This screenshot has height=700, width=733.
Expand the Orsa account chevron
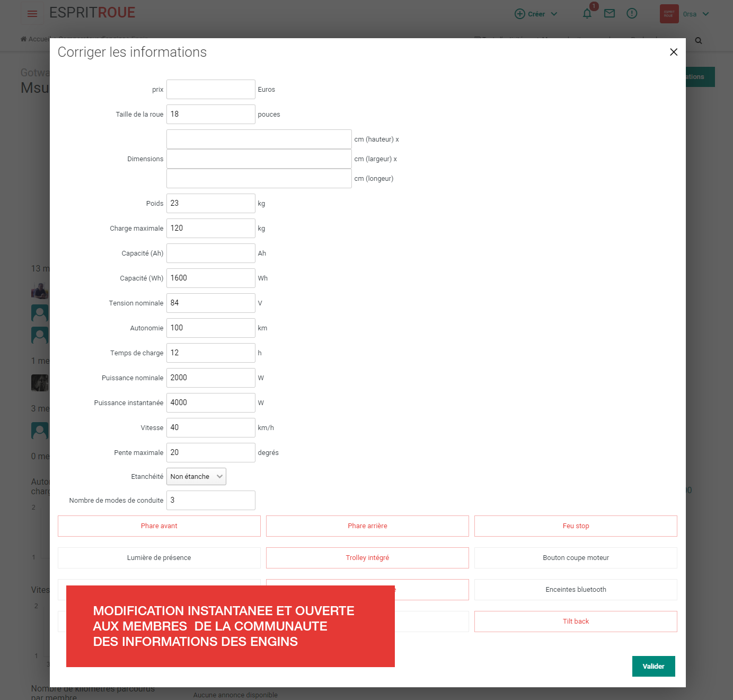[x=705, y=14]
